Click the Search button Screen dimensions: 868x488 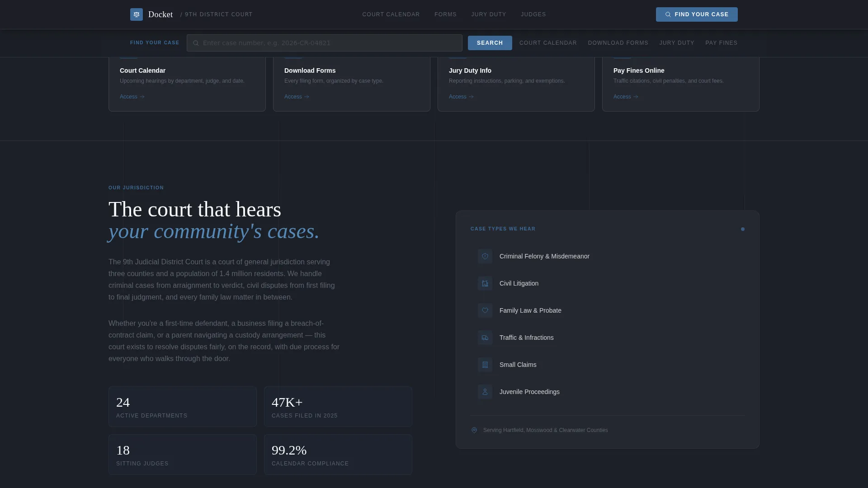(490, 43)
